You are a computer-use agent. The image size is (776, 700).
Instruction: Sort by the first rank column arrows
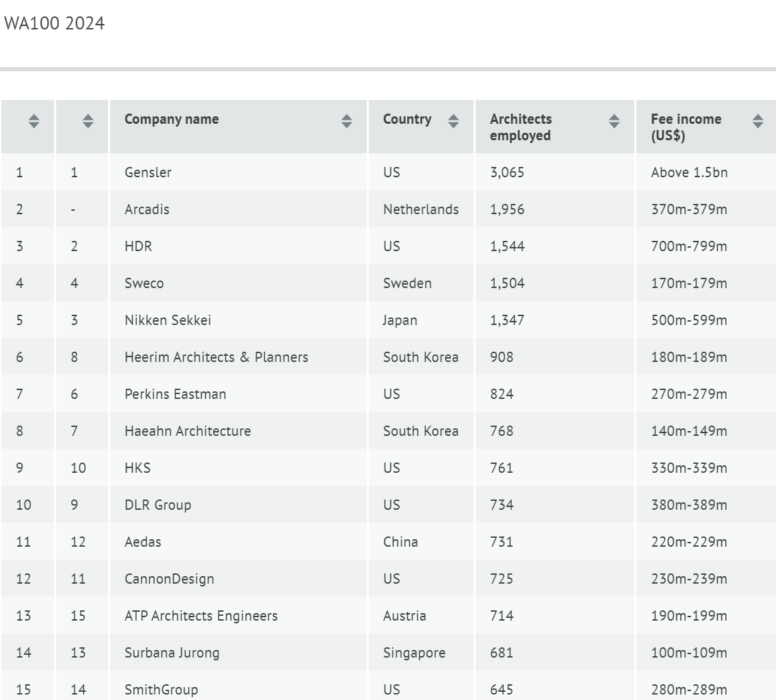pyautogui.click(x=34, y=120)
